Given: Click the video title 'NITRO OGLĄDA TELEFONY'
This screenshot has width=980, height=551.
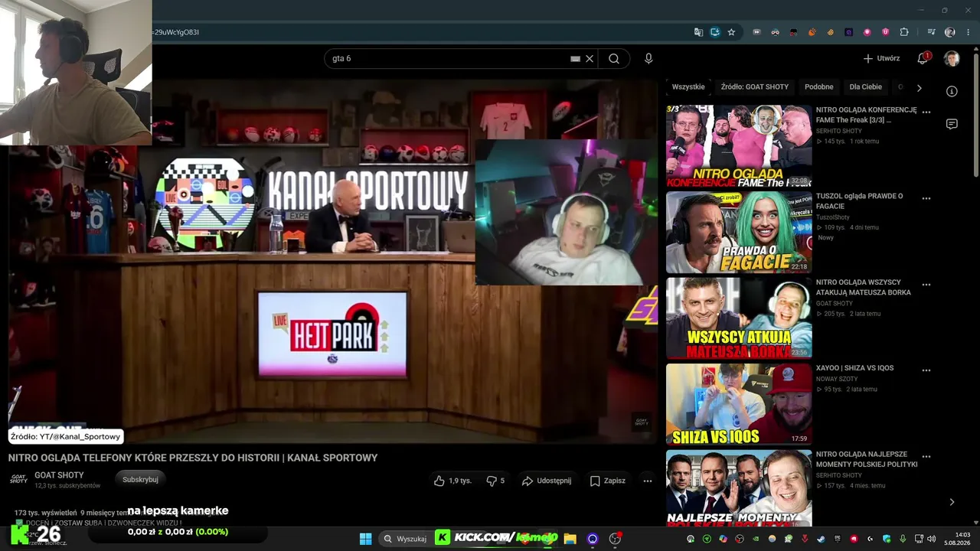Looking at the screenshot, I should tap(193, 458).
